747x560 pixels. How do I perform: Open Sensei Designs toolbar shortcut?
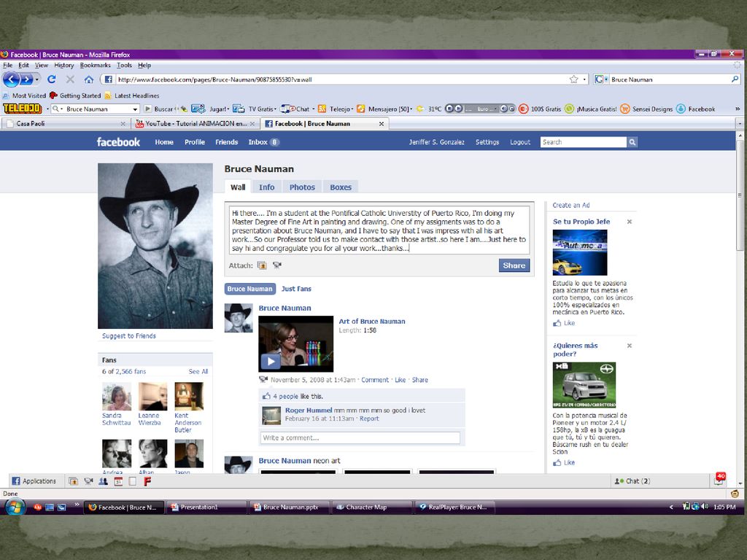point(646,109)
